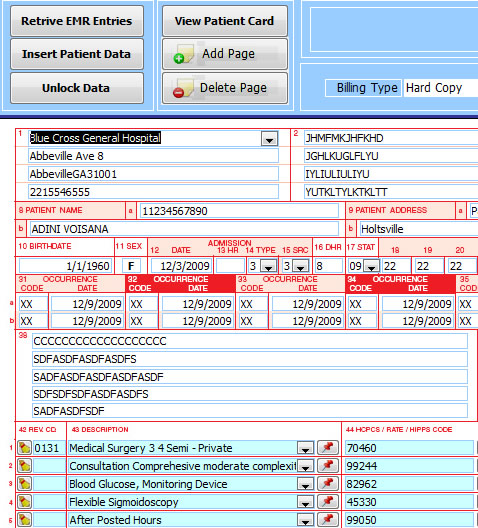Click pin icon for Consultation Comprehesive row
Viewport: 478px width, 528px height.
[327, 466]
